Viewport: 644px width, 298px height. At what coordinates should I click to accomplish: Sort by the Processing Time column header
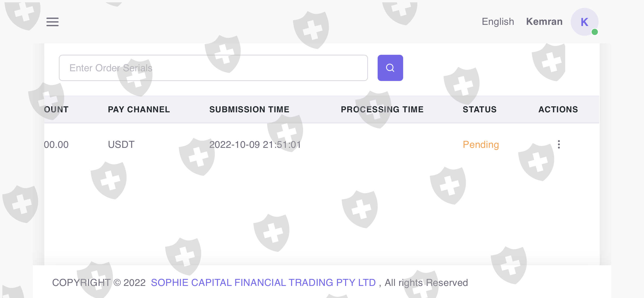pyautogui.click(x=382, y=109)
